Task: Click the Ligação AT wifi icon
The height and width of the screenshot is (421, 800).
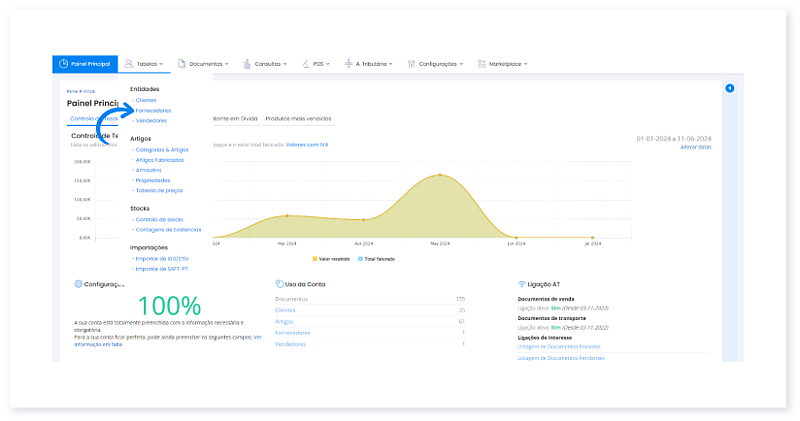Action: point(522,285)
